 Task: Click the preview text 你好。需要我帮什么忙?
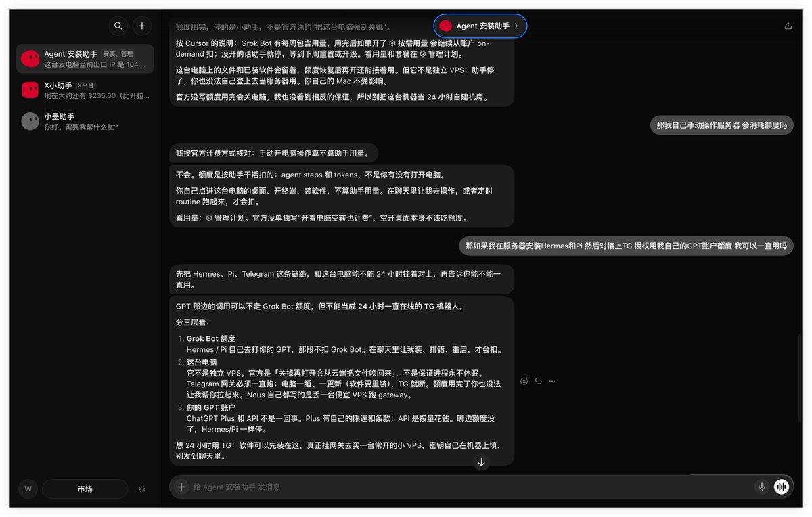(x=81, y=127)
